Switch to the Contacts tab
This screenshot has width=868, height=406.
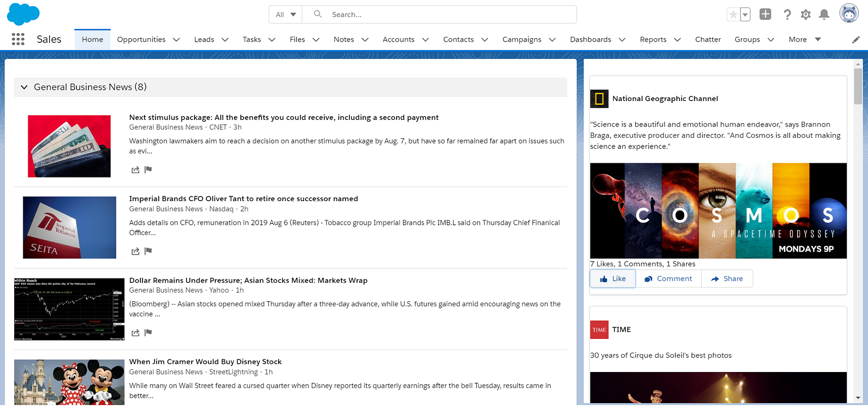click(x=458, y=40)
